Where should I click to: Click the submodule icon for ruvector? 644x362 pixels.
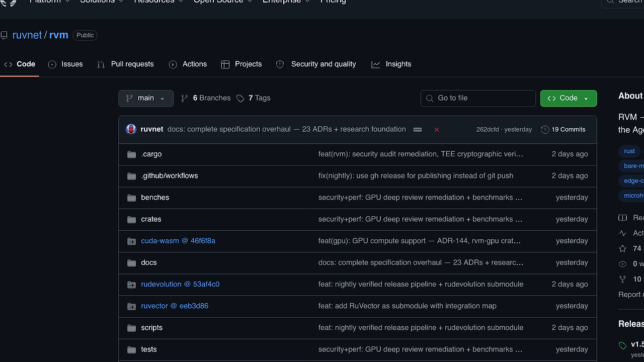(x=132, y=306)
